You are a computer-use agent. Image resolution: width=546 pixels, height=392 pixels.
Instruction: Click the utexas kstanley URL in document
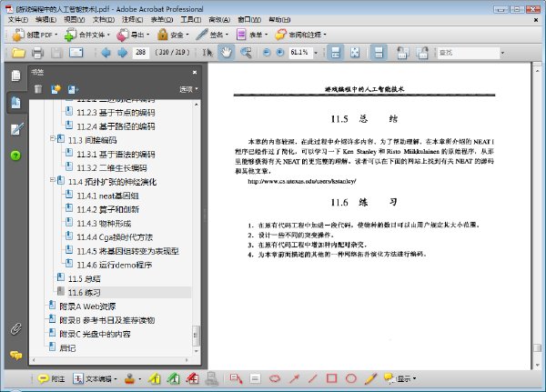(x=301, y=181)
